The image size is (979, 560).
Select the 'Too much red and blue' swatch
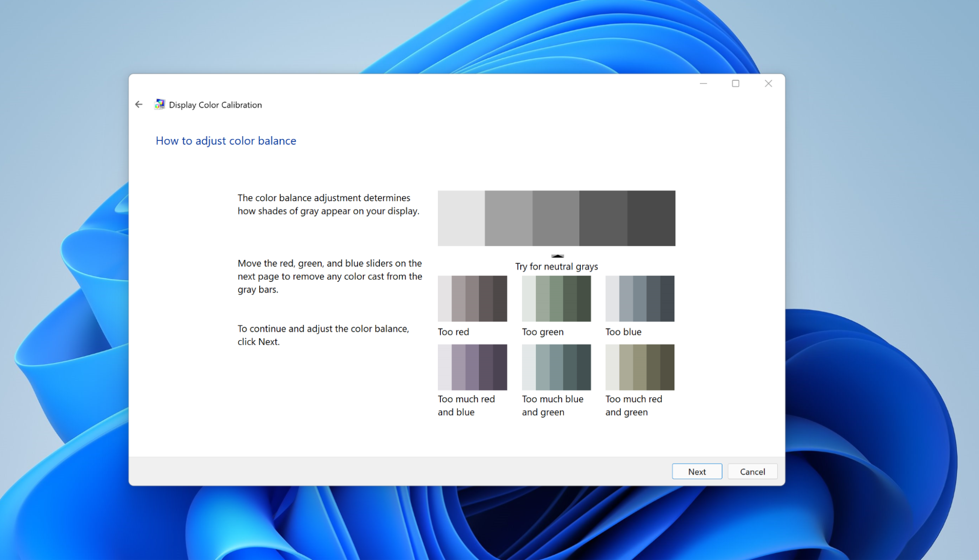coord(473,367)
